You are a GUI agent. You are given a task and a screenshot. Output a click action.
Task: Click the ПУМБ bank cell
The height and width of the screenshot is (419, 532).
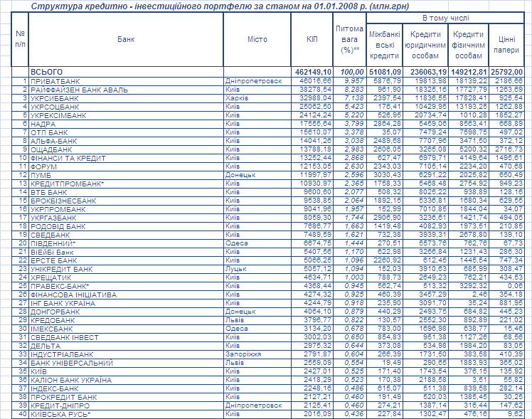click(126, 175)
